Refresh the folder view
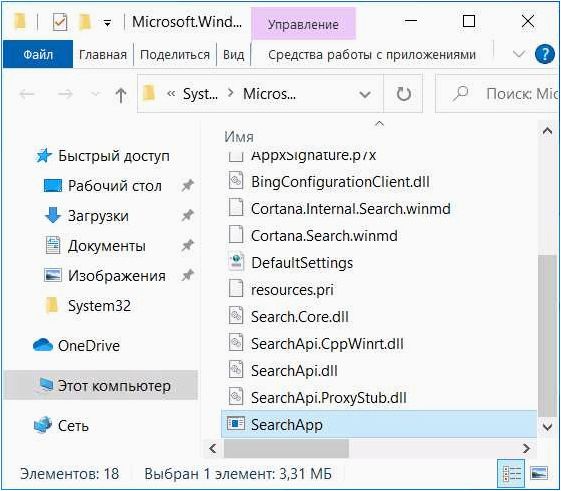561x491 pixels. (x=403, y=94)
